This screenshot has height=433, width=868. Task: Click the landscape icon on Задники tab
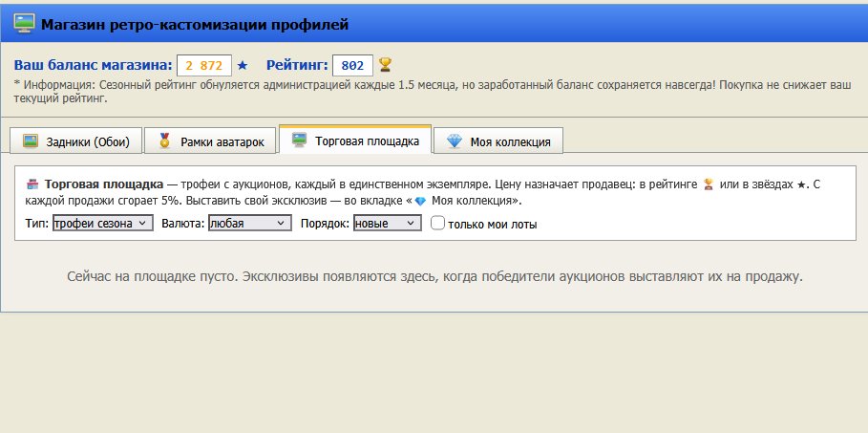(x=30, y=141)
